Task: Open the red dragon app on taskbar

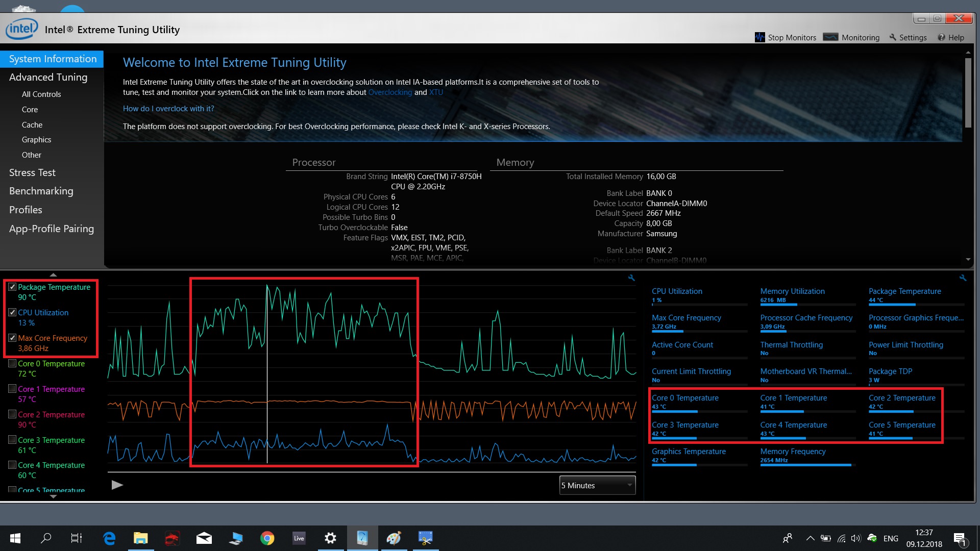Action: click(173, 538)
